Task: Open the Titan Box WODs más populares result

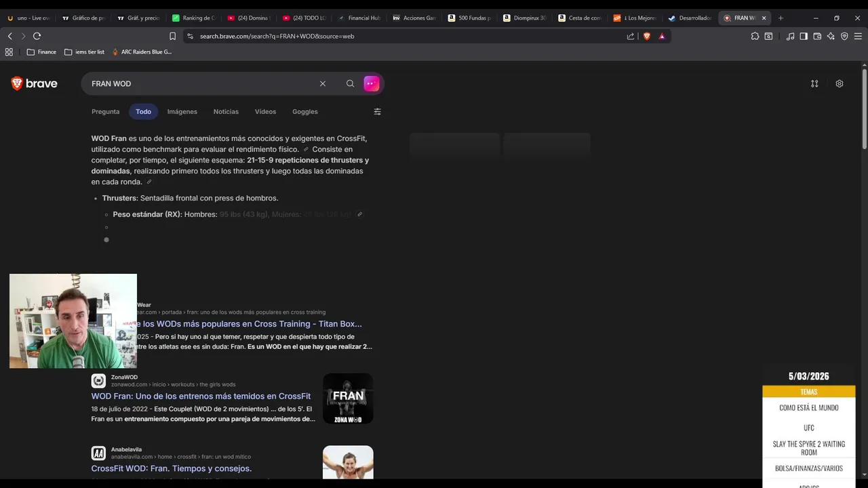Action: click(250, 324)
